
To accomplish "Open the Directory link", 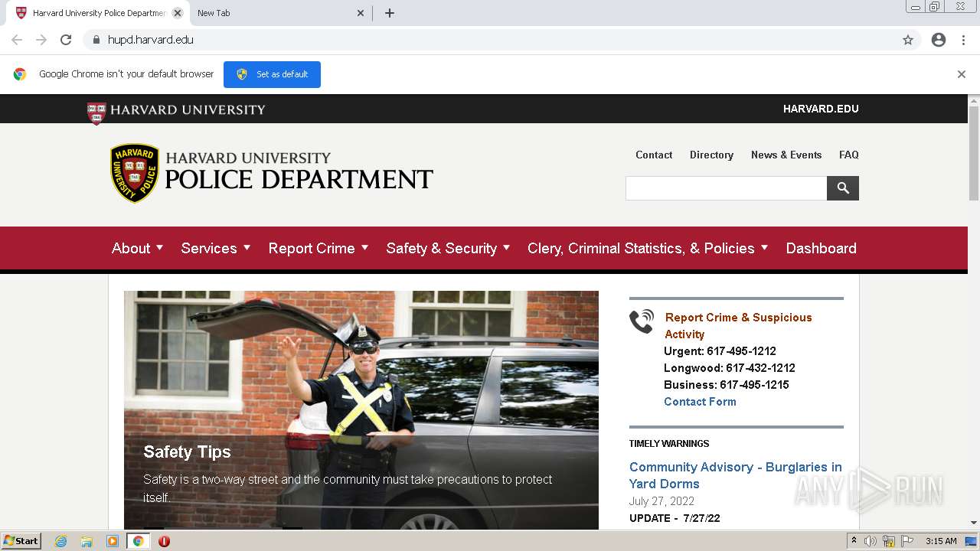I will coord(711,155).
